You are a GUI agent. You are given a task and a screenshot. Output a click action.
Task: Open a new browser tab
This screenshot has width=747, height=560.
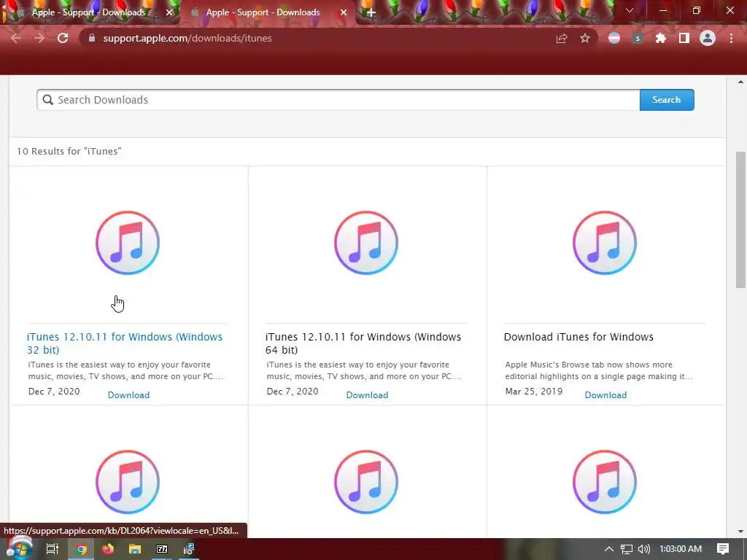tap(371, 13)
